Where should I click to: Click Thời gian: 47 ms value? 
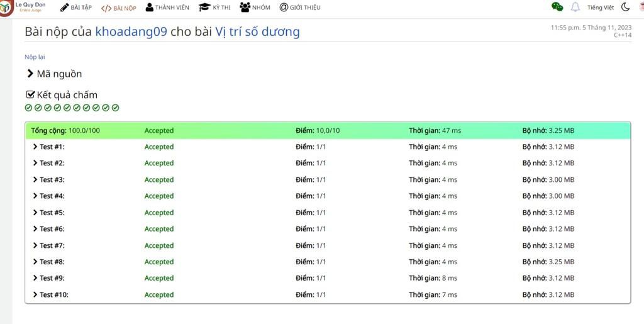(x=435, y=131)
